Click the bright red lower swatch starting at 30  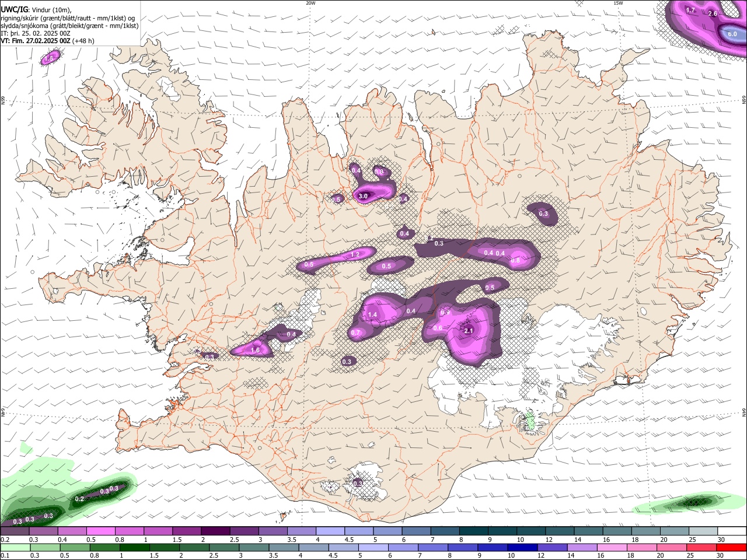731,547
